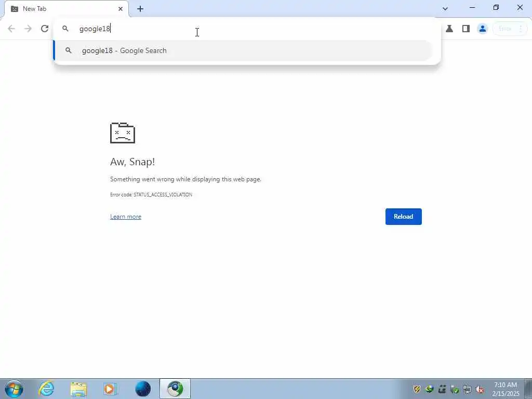532x399 pixels.
Task: Click the blue Reload button
Action: tap(403, 217)
